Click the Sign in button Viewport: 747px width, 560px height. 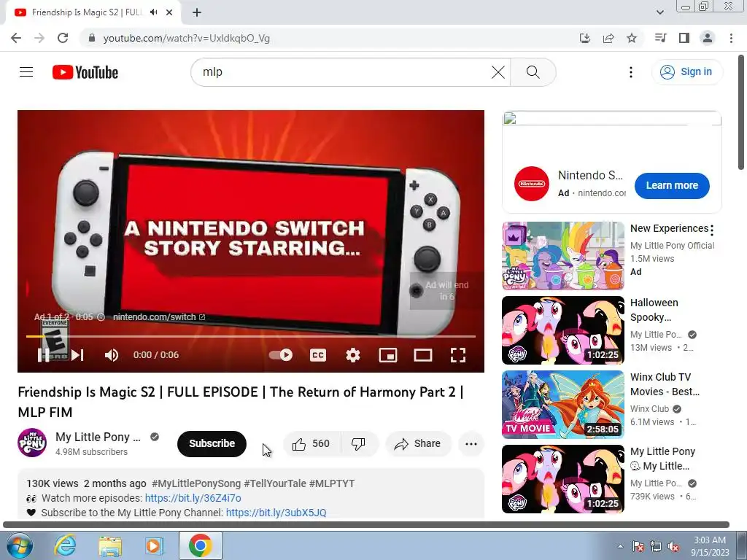[x=687, y=72]
